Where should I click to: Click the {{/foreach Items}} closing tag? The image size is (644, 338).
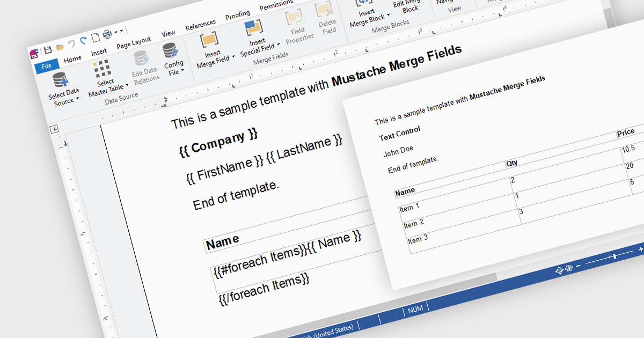(265, 290)
